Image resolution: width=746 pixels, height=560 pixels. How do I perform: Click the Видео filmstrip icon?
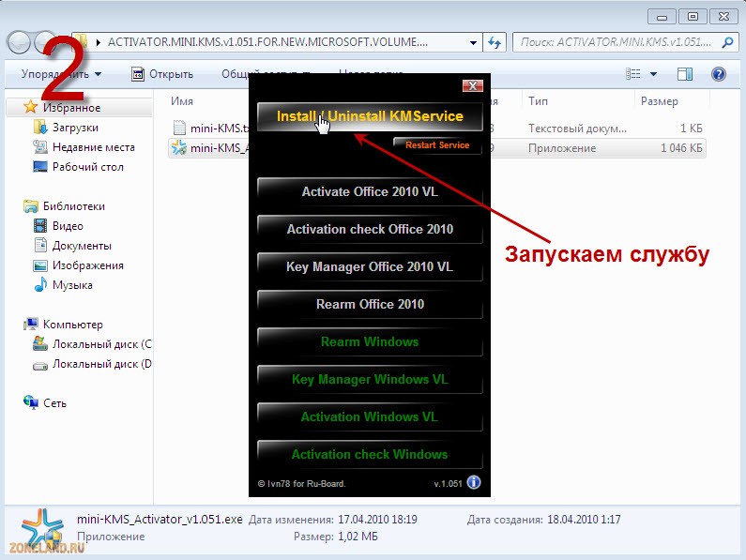pyautogui.click(x=40, y=225)
